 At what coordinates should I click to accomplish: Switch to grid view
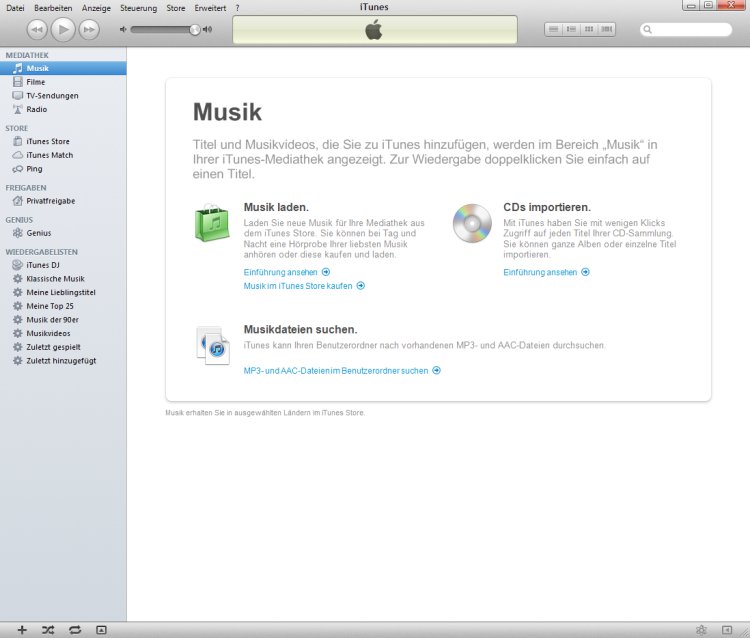(589, 30)
